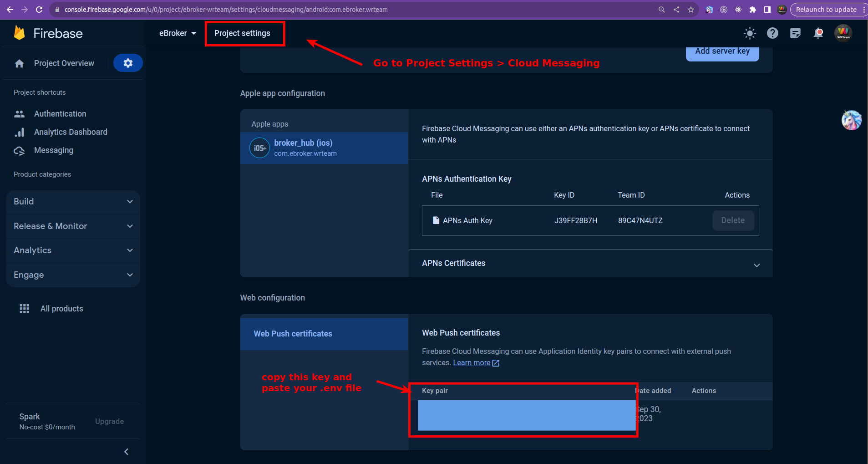Image resolution: width=868 pixels, height=464 pixels.
Task: Delete the APNs Auth Key
Action: 733,220
